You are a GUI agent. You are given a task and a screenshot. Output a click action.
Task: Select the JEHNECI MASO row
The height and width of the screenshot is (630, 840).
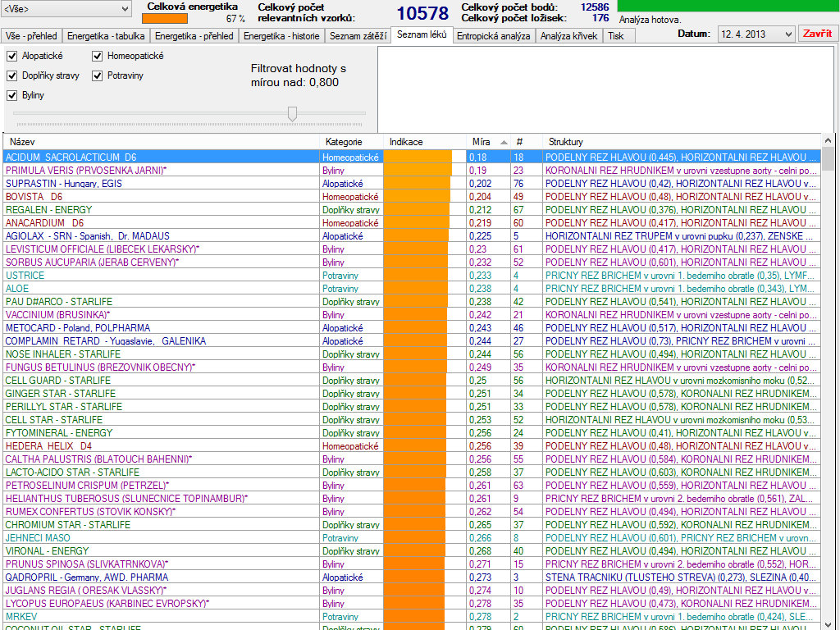click(412, 538)
